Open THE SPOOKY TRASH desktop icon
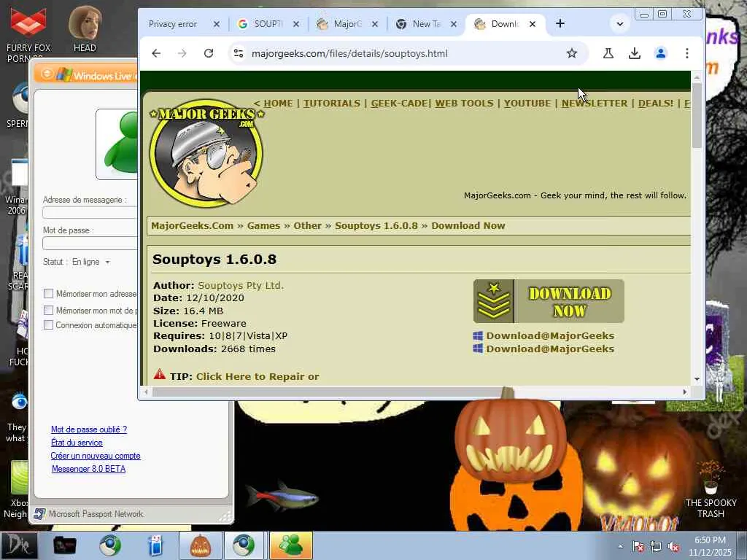The image size is (747, 560). tap(711, 489)
